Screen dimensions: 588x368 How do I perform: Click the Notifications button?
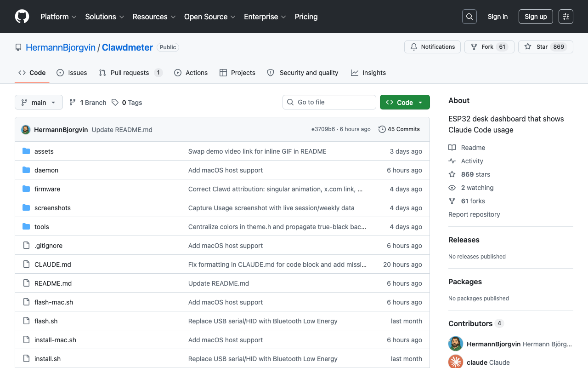[432, 47]
